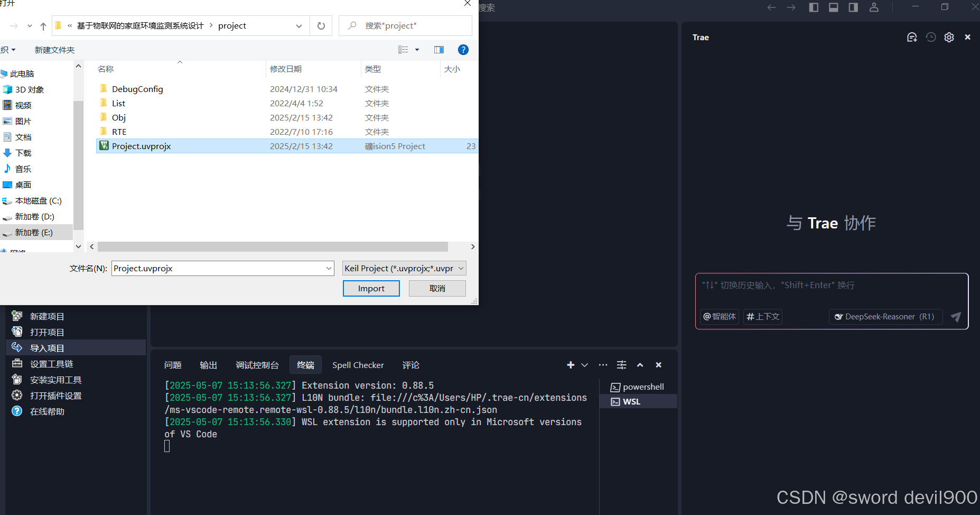Viewport: 980px width, 515px height.
Task: Sort files by 类型 column
Action: click(373, 69)
